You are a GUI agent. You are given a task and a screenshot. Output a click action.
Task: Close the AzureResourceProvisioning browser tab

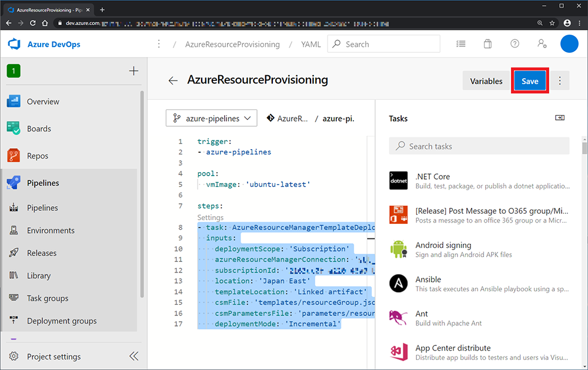[x=88, y=10]
